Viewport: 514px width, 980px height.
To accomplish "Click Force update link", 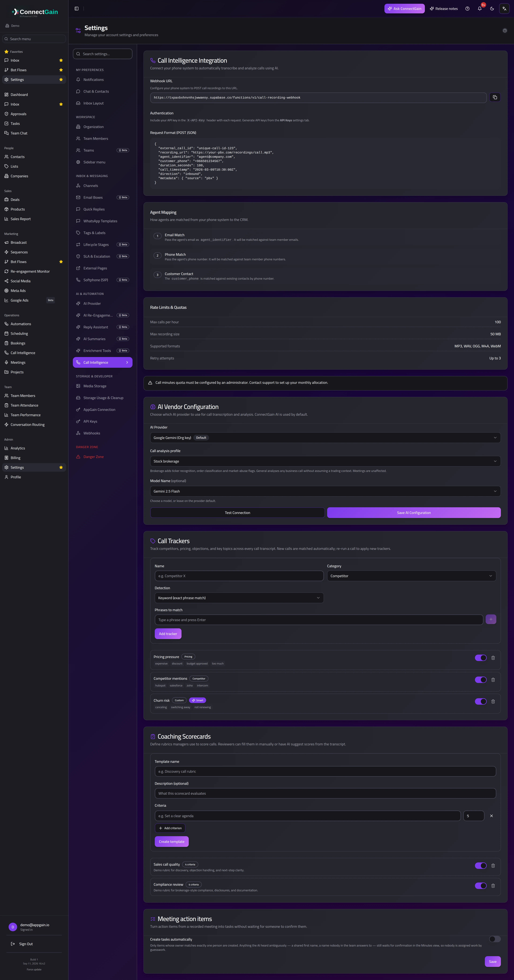I will point(34,969).
